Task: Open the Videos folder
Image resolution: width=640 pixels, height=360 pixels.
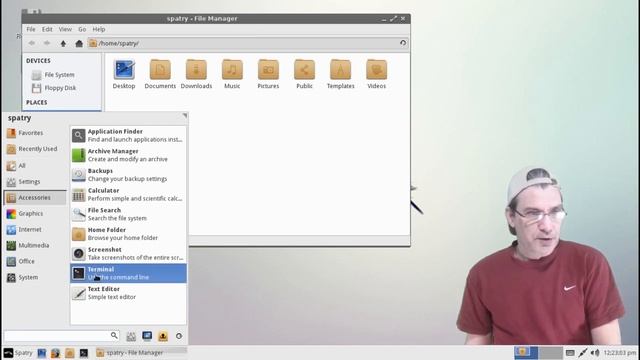Action: point(376,74)
